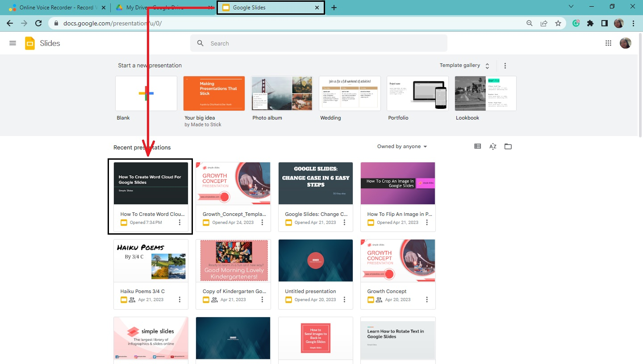Choose the Portfolio template
Image resolution: width=643 pixels, height=364 pixels.
click(x=418, y=93)
